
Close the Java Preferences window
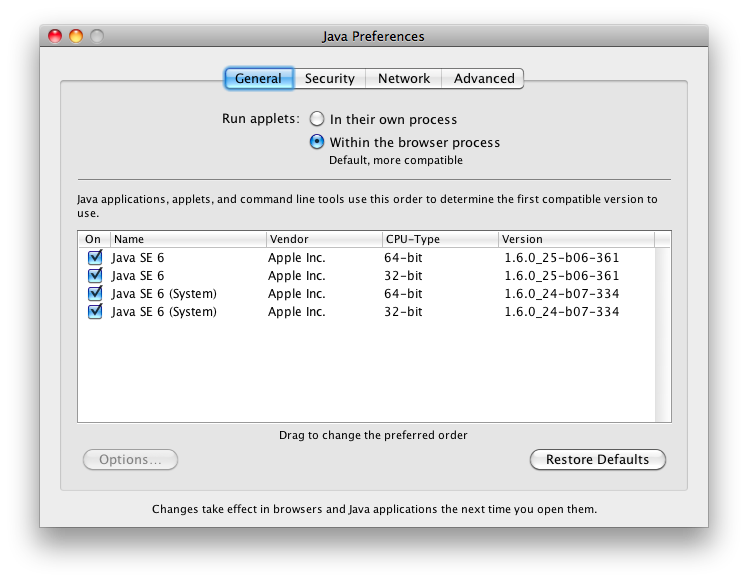pos(54,36)
